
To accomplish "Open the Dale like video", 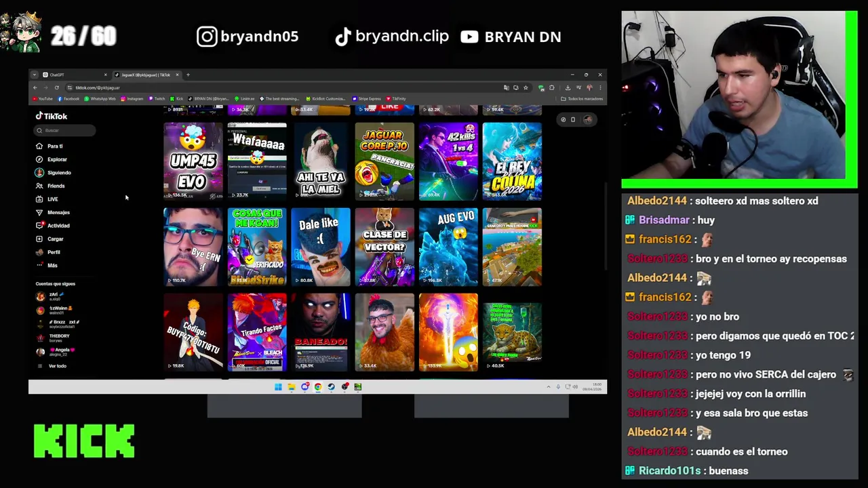I will [x=321, y=247].
